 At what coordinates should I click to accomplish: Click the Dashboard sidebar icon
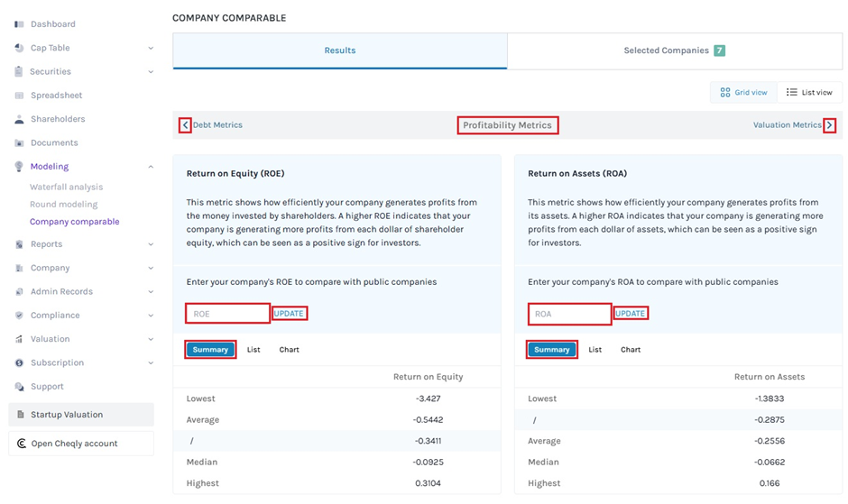(19, 23)
